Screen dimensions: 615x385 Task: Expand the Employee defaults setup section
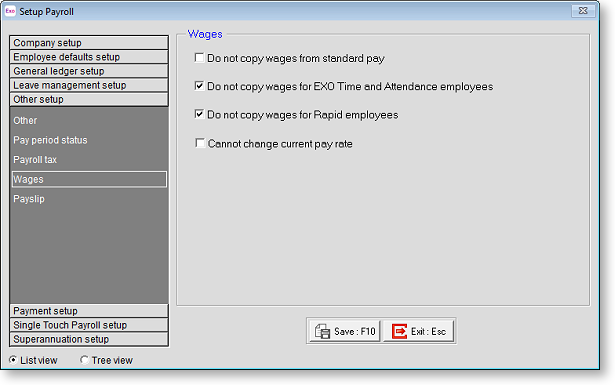coord(89,57)
